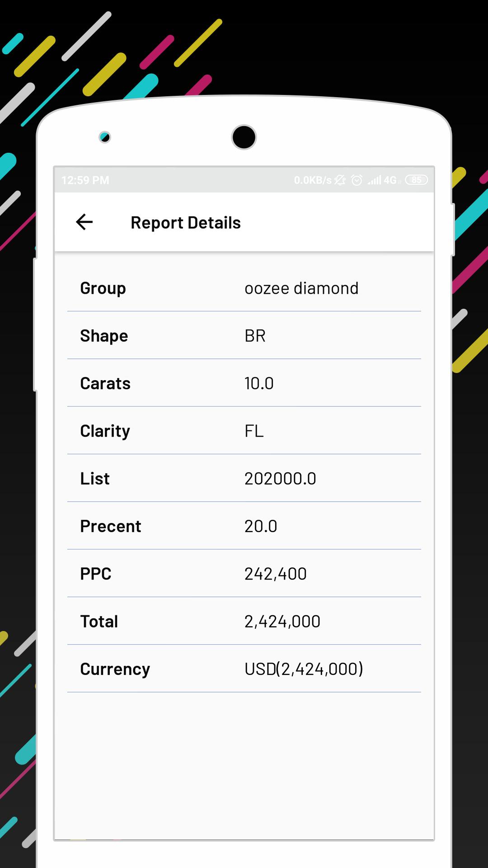Select the Report Details title

click(x=186, y=223)
